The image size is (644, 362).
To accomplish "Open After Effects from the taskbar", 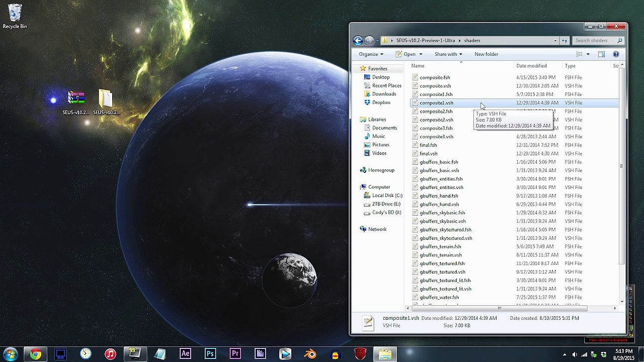I will (185, 354).
